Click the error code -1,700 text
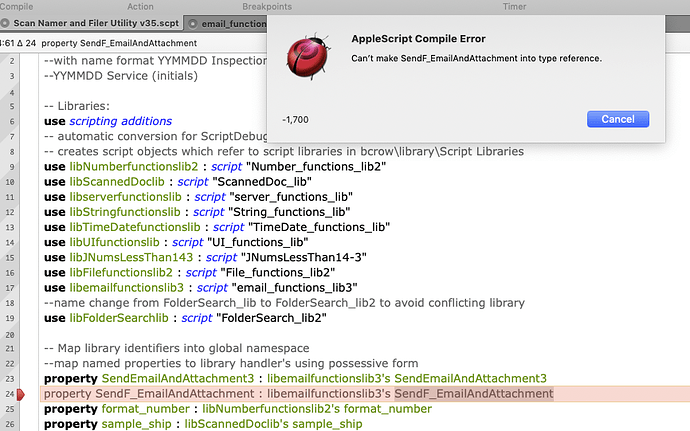The height and width of the screenshot is (431, 690). point(295,120)
